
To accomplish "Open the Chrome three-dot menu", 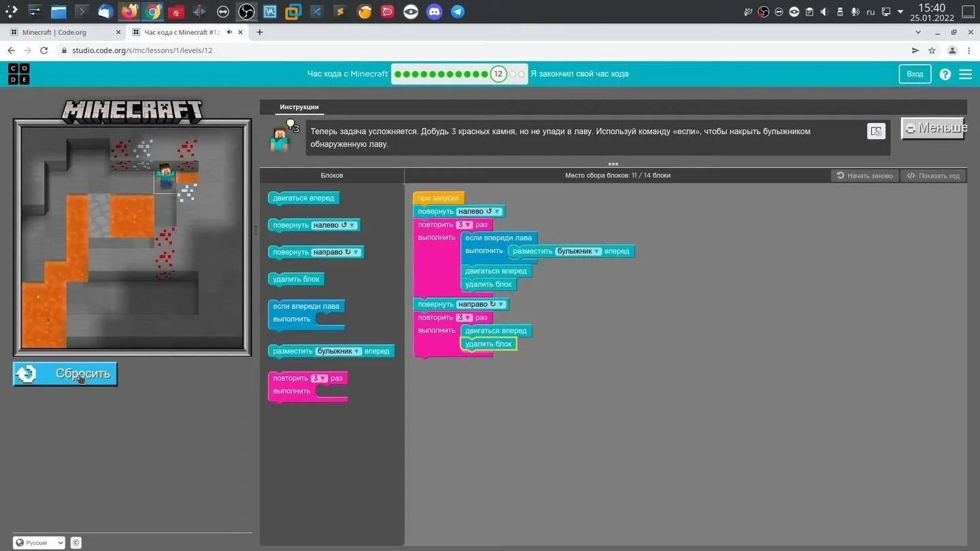I will pos(969,50).
